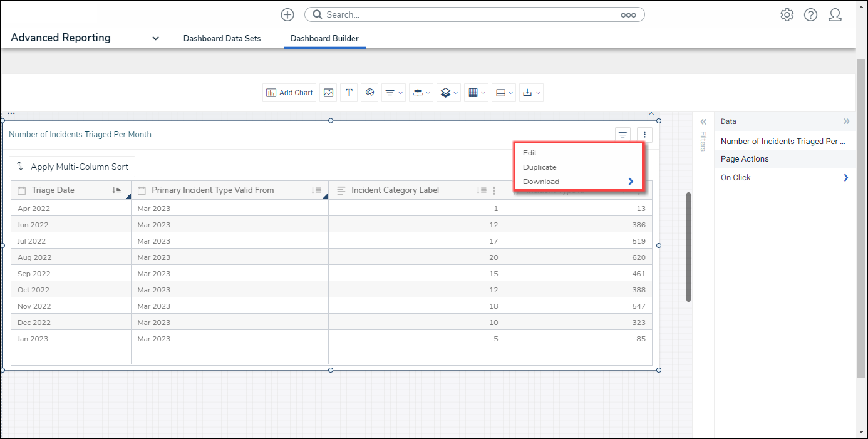Sort by the Triage Date column
The image size is (868, 439).
(116, 190)
